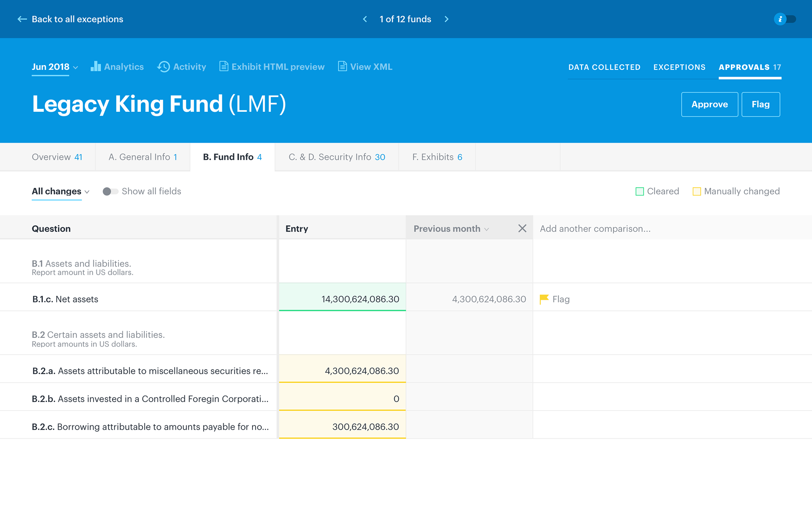This screenshot has width=812, height=508.
Task: Open the Jun 2018 period dropdown
Action: click(x=55, y=67)
